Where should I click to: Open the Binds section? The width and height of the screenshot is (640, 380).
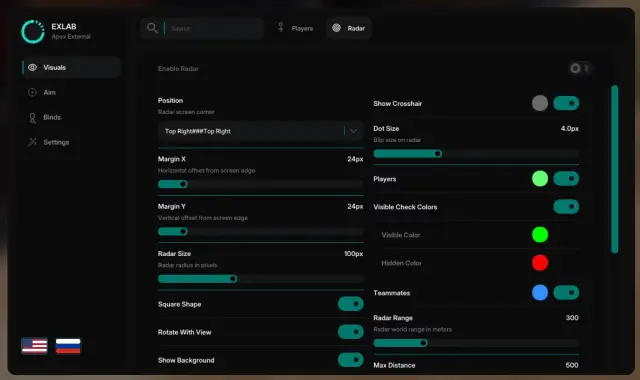pyautogui.click(x=71, y=118)
